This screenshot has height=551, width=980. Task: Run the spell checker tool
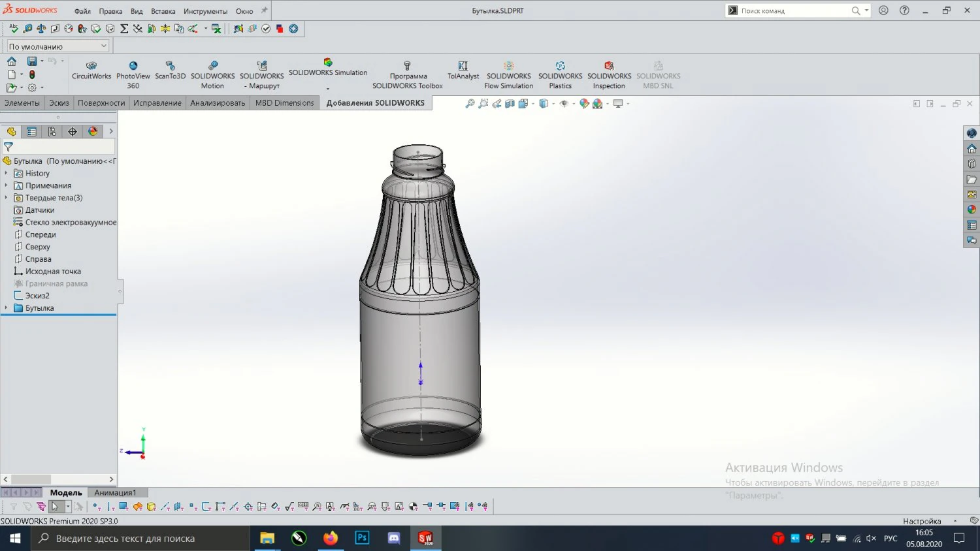(13, 29)
